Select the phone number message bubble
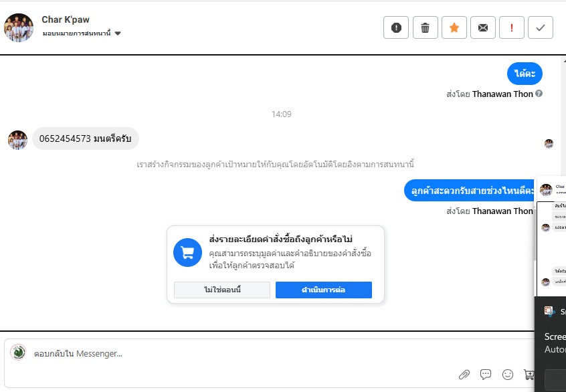 pos(85,138)
